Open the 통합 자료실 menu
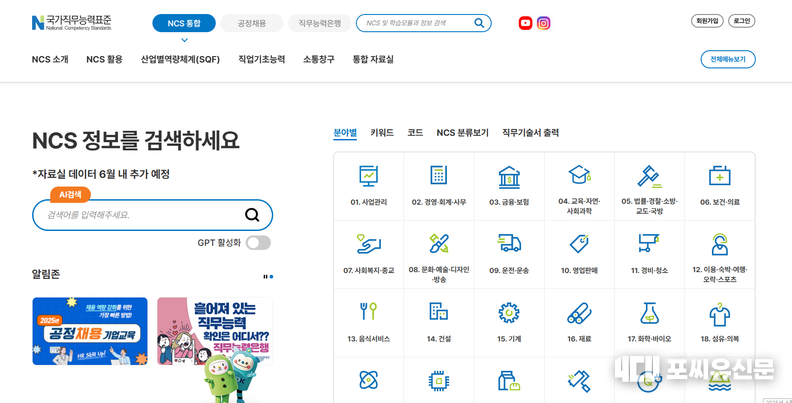Image resolution: width=792 pixels, height=403 pixels. (373, 59)
